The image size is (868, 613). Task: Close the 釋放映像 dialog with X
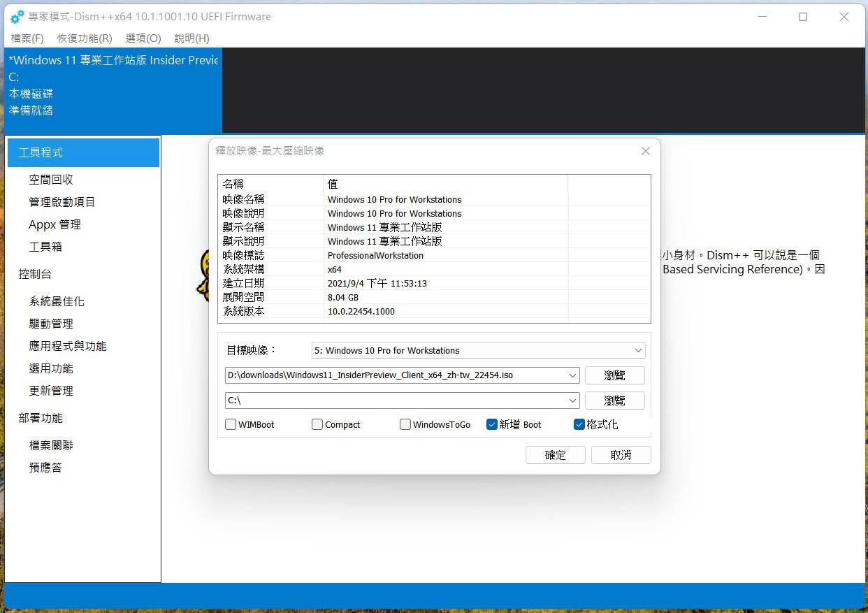[646, 151]
